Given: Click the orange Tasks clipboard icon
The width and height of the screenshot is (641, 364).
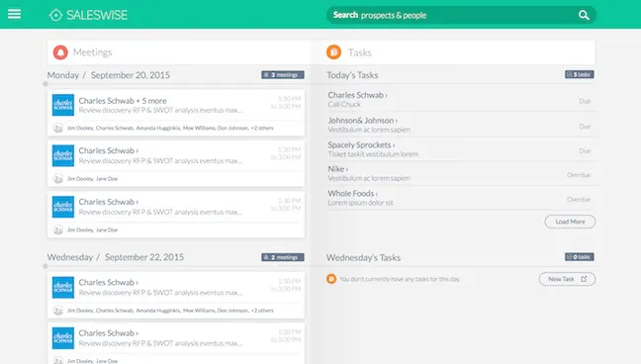Looking at the screenshot, I should pos(333,52).
